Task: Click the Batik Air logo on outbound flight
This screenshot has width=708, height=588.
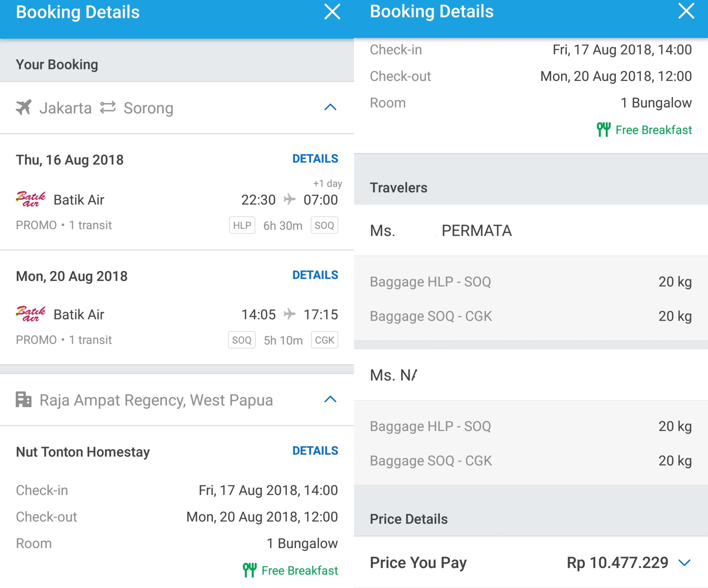Action: pos(31,199)
